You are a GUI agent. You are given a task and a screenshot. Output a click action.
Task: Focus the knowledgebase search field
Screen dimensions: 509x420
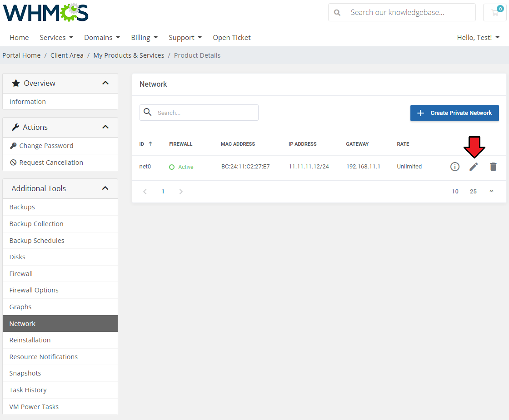pos(402,13)
